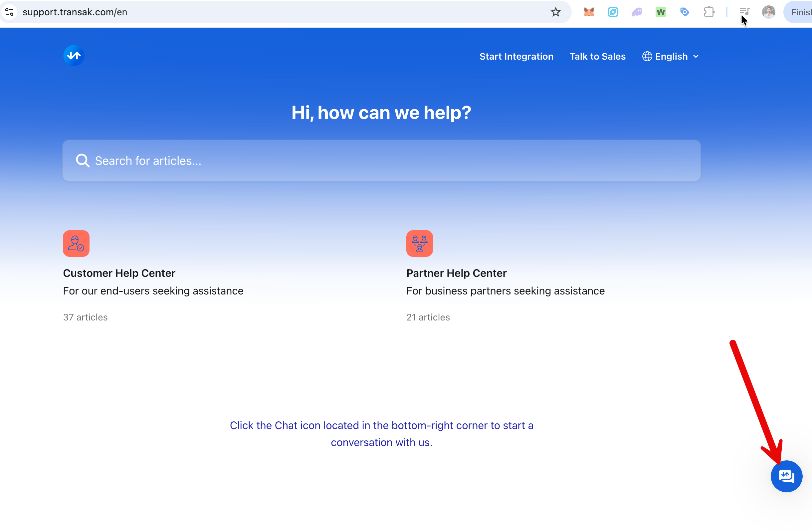Screen dimensions: 812x531
Task: Click the Partner Help Center icon
Action: (419, 243)
